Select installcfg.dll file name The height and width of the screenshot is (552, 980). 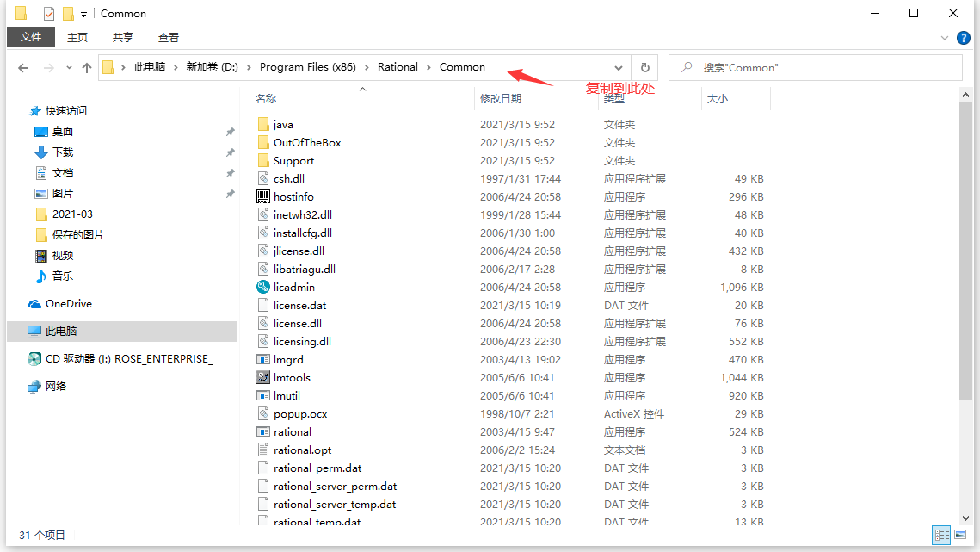tap(303, 233)
